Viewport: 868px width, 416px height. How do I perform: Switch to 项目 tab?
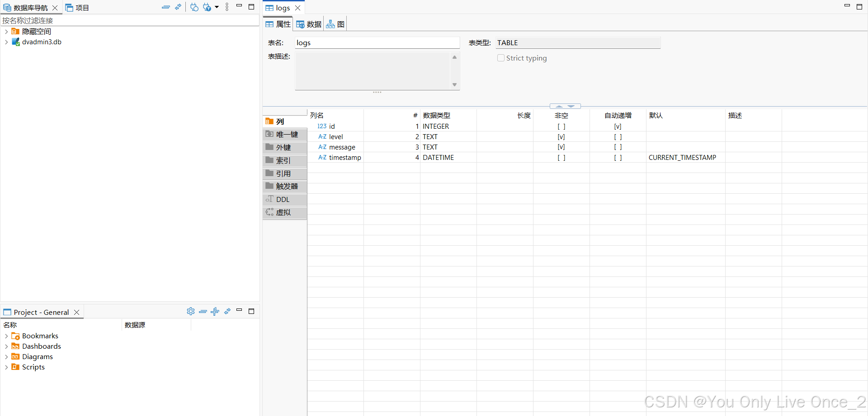77,8
